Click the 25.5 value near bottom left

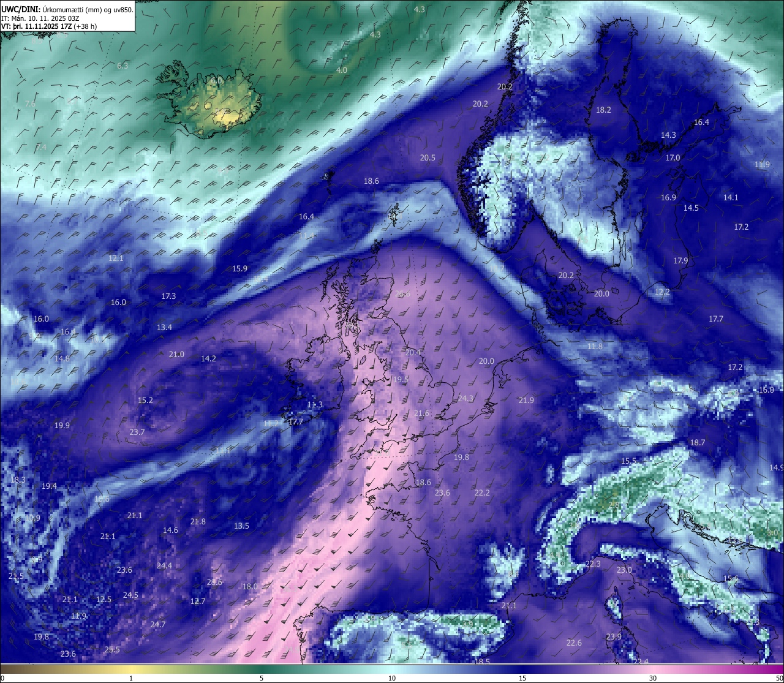click(x=112, y=650)
